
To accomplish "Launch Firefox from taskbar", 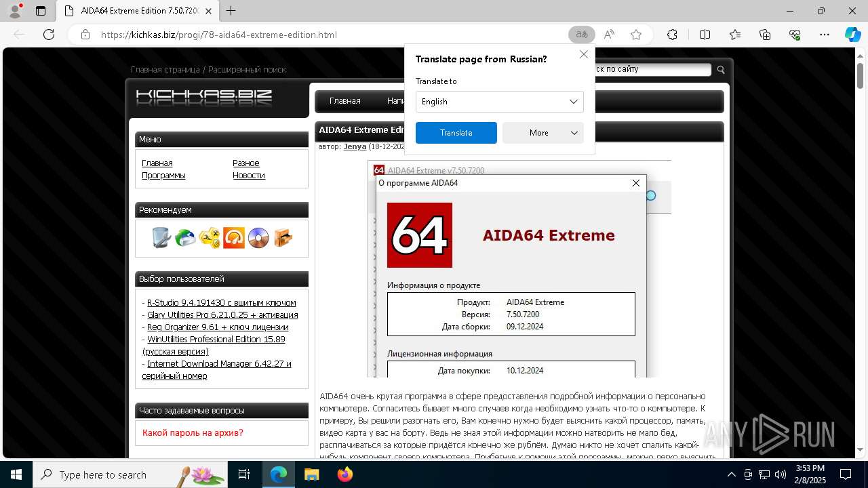I will [345, 474].
